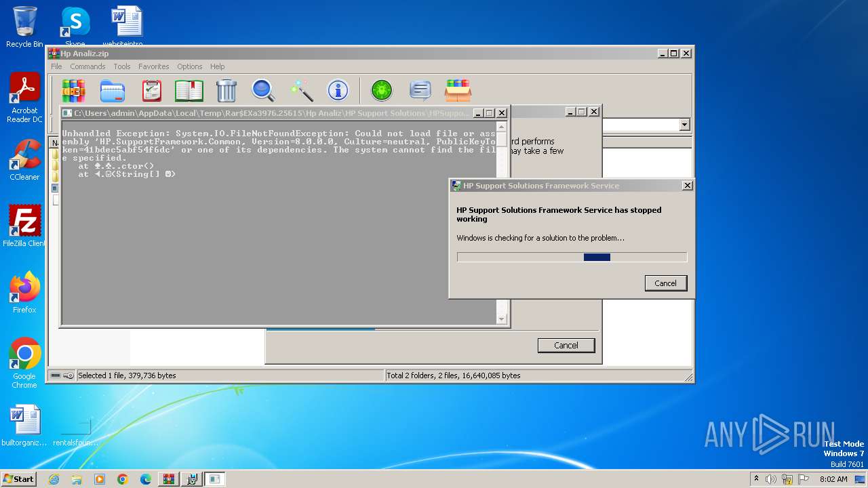Image resolution: width=868 pixels, height=488 pixels.
Task: Click console window scrollbar up arrow
Action: click(502, 127)
